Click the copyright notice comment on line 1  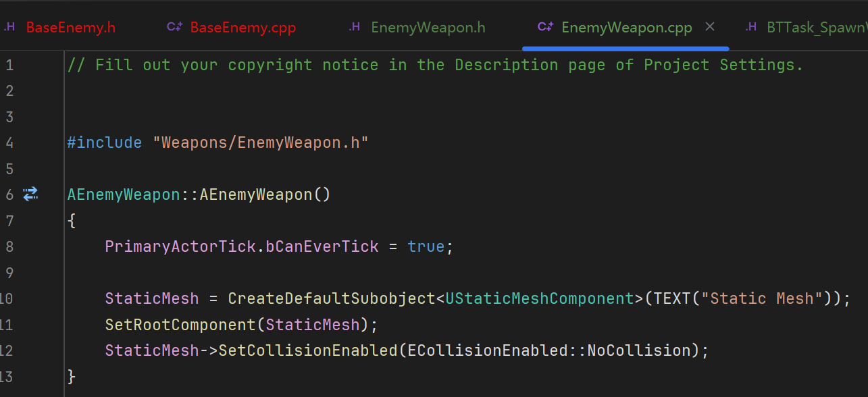point(436,65)
